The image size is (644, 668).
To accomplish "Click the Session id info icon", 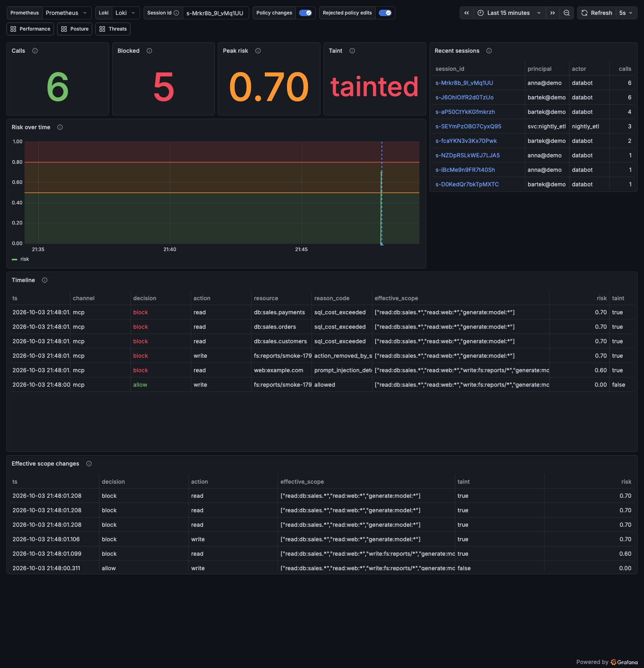I will pos(176,13).
